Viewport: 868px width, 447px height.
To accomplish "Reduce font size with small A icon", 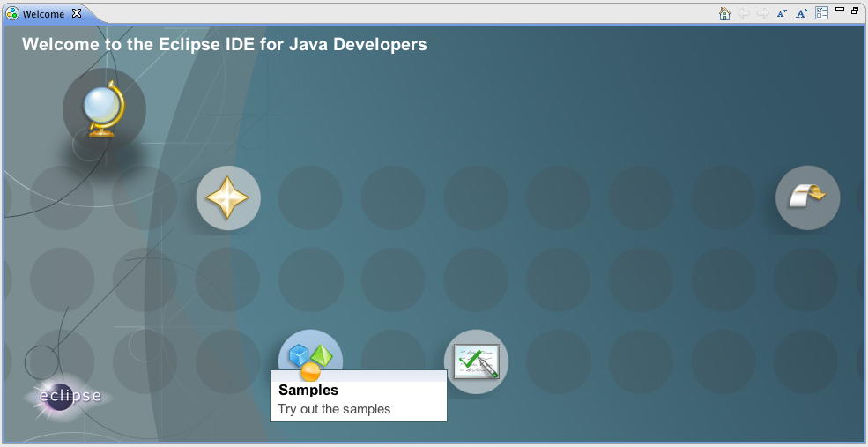I will [782, 13].
